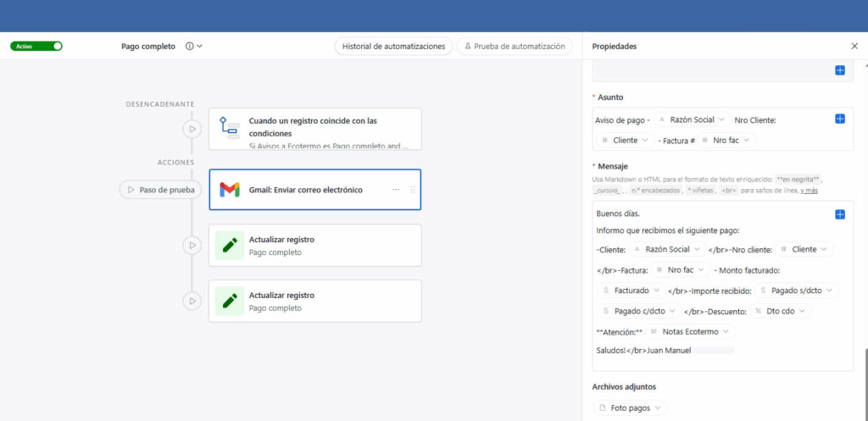868x421 pixels.
Task: Select the Gmail Enviar correo electrónico action
Action: point(305,190)
